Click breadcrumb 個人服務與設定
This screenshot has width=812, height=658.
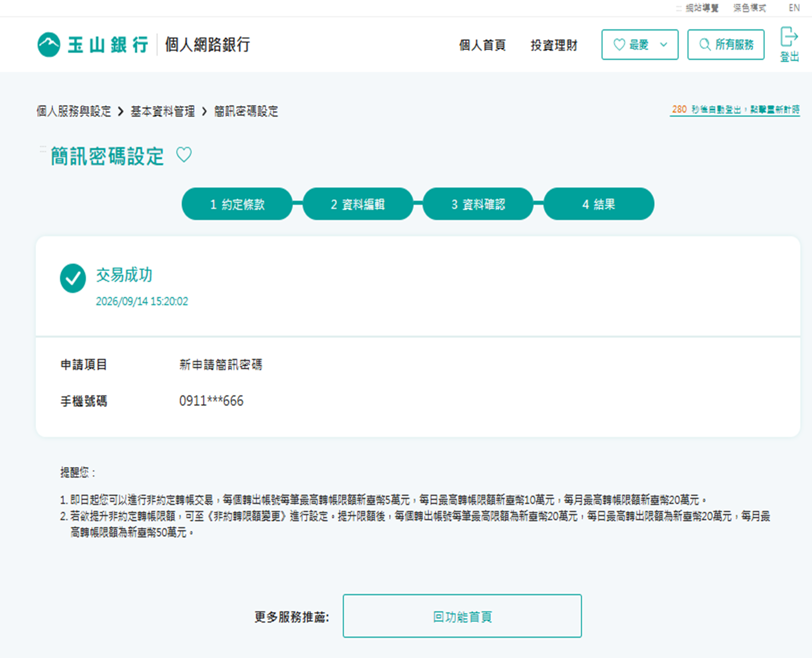tap(74, 111)
